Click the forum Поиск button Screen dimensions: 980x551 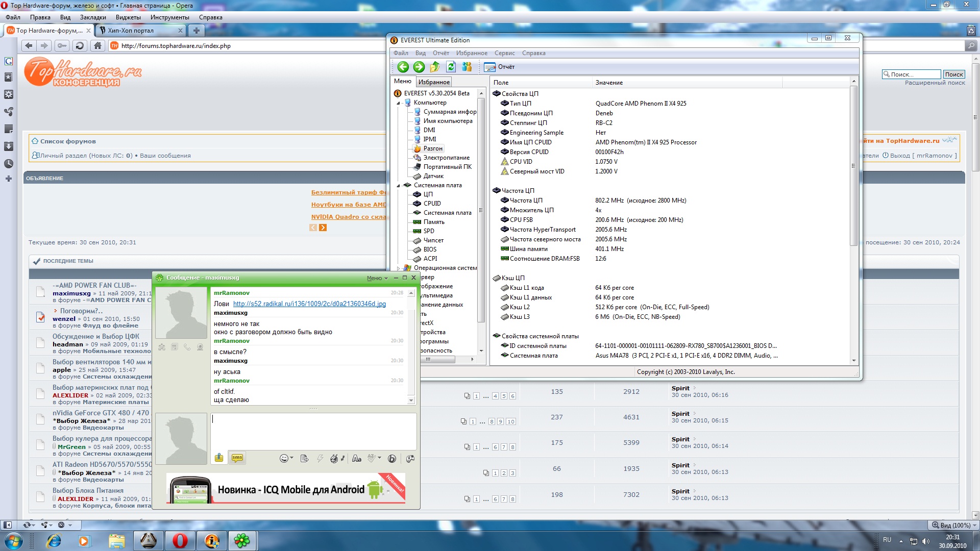pos(953,74)
